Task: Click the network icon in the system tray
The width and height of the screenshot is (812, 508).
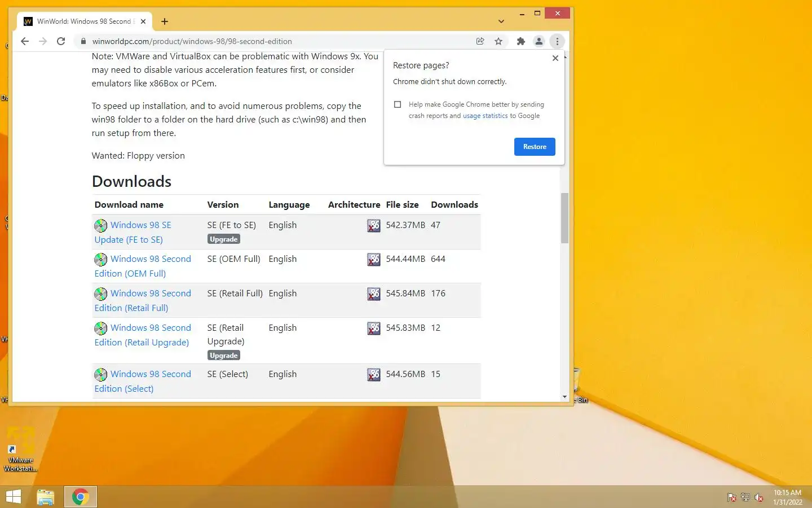Action: (745, 497)
